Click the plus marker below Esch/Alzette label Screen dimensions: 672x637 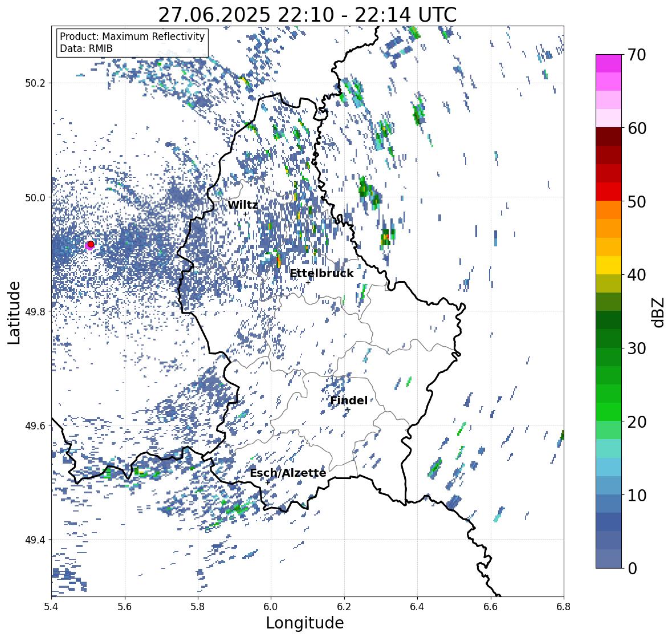268,482
